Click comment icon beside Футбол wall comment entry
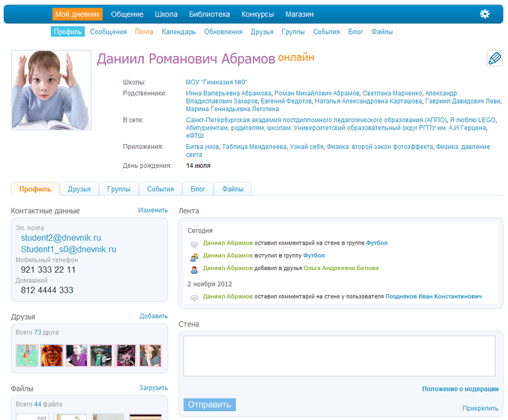Screen dimensions: 508x420 (x=194, y=244)
